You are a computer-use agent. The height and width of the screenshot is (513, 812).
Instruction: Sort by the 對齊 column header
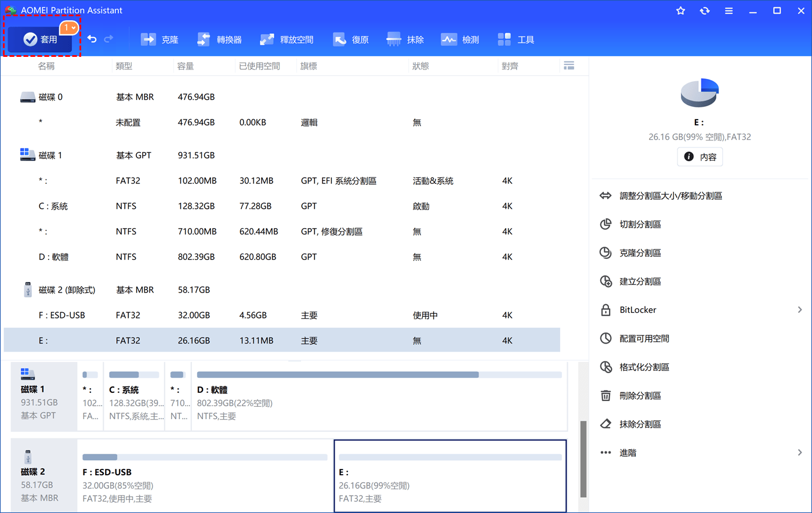510,66
